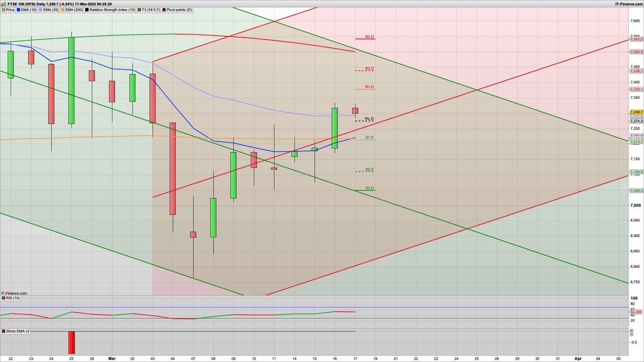The height and width of the screenshot is (362, 644).
Task: Click the blue EMA (10) color swatch
Action: pyautogui.click(x=18, y=10)
